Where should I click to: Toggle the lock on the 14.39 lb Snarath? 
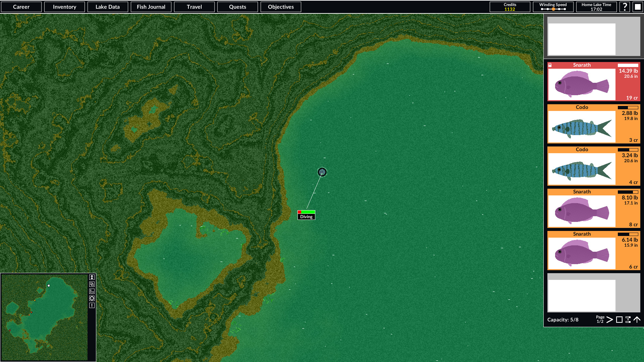click(x=550, y=65)
